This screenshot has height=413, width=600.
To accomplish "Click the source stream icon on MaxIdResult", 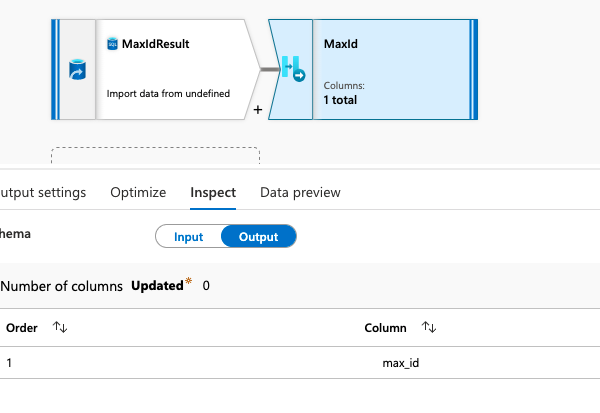I will click(77, 69).
